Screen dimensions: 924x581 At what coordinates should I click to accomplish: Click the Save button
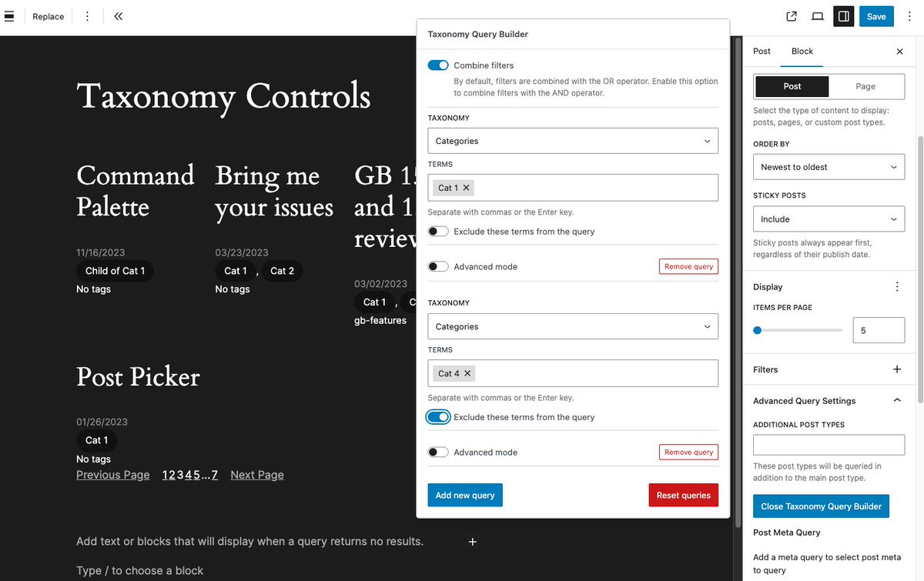[876, 16]
